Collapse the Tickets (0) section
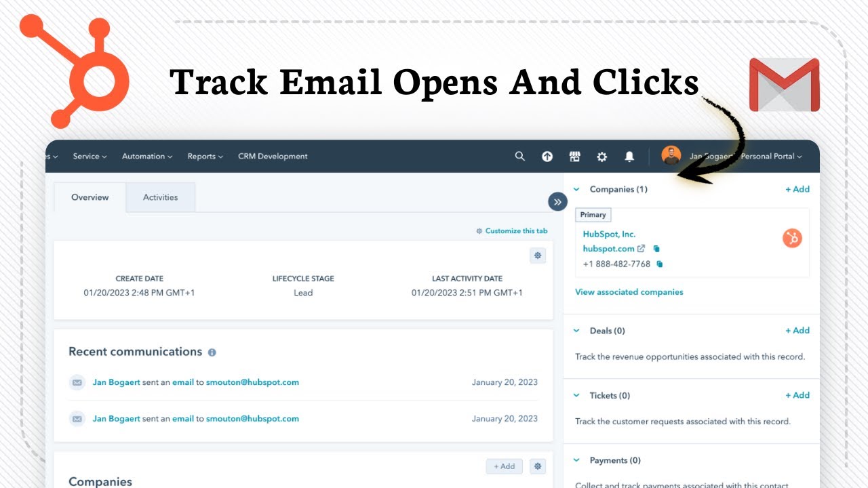 point(576,395)
